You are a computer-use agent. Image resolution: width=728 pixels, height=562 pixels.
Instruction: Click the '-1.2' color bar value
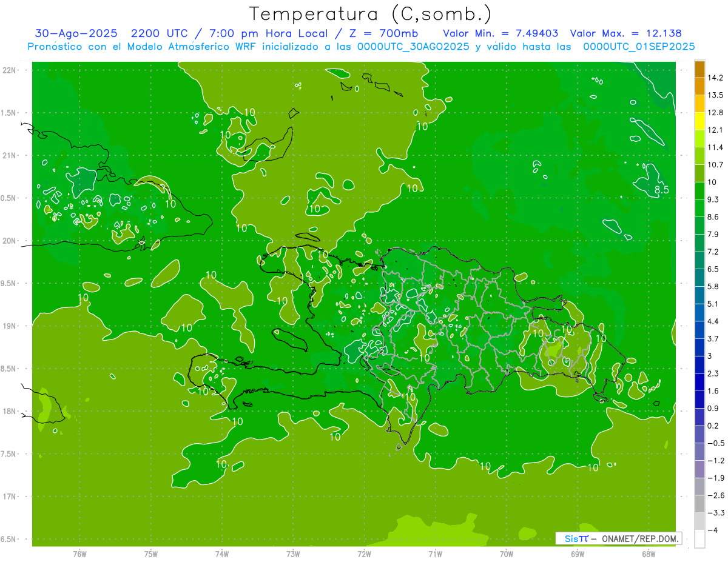(x=716, y=461)
